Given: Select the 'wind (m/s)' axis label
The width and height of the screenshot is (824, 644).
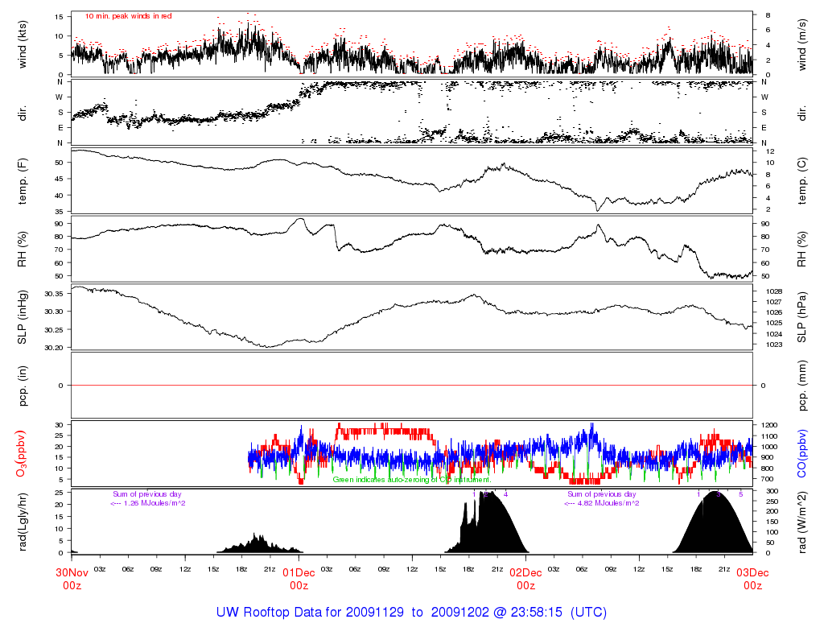Looking at the screenshot, I should (x=801, y=45).
